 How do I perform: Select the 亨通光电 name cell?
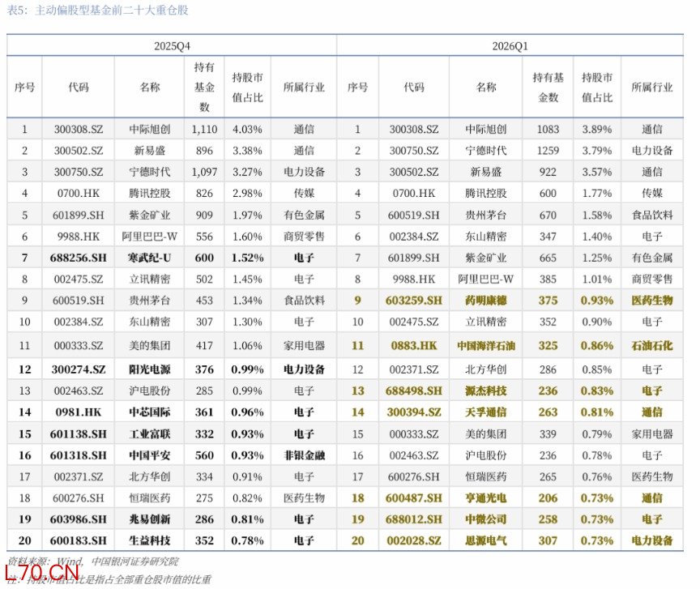[x=486, y=498]
